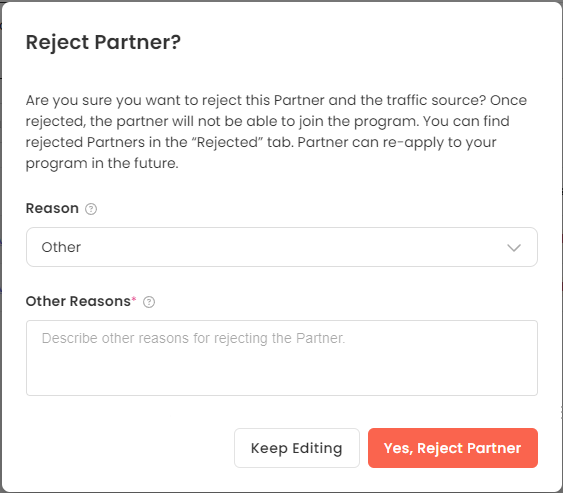Click blank middle area of the Reason combo box

[x=287, y=247]
